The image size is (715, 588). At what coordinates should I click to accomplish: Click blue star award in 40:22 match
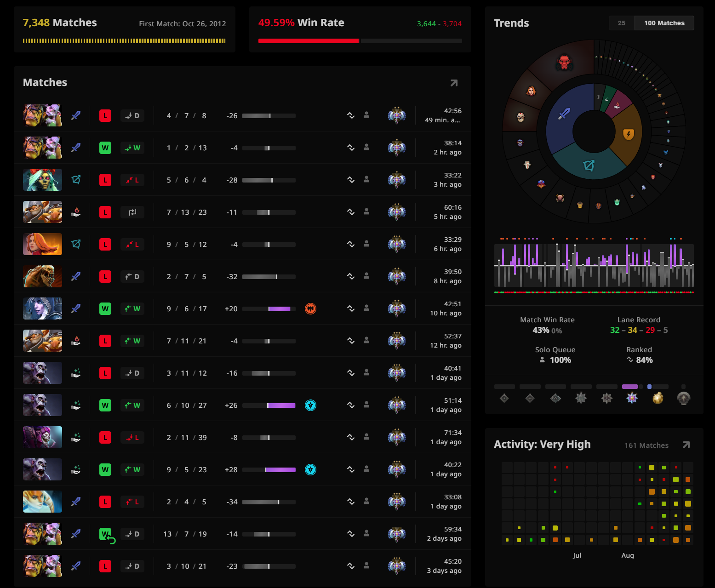coord(311,469)
